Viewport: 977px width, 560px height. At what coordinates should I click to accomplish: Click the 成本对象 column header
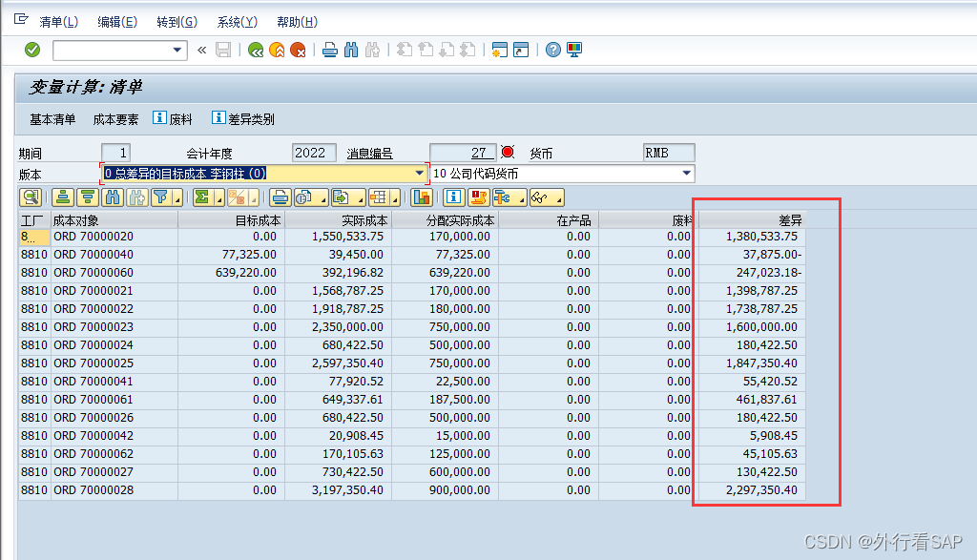114,219
